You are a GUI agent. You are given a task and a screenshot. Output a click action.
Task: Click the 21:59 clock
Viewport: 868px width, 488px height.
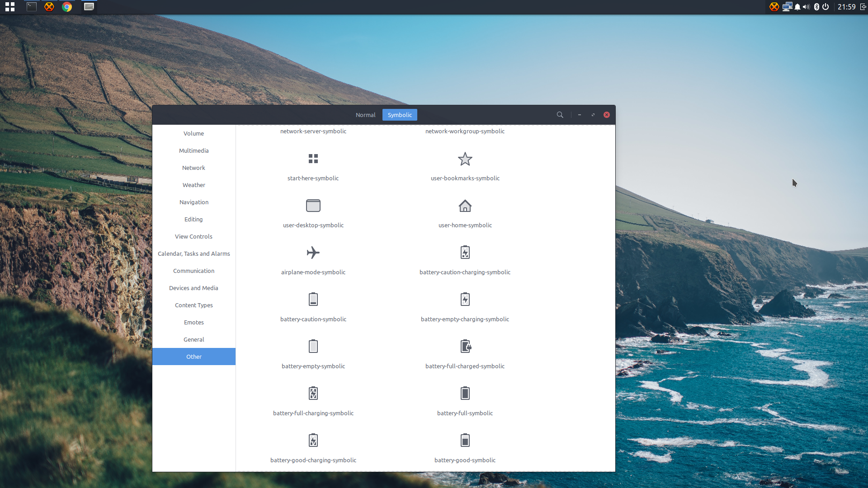[846, 7]
